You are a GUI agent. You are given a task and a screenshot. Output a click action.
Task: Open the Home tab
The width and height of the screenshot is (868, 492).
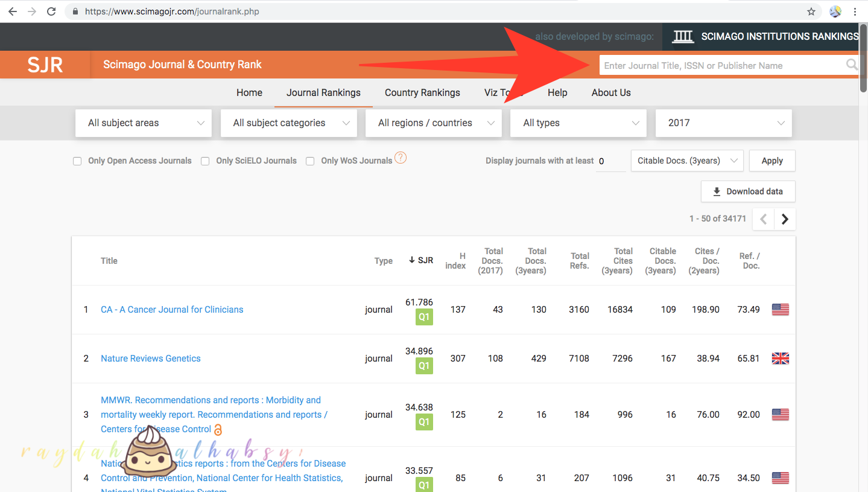(x=249, y=93)
